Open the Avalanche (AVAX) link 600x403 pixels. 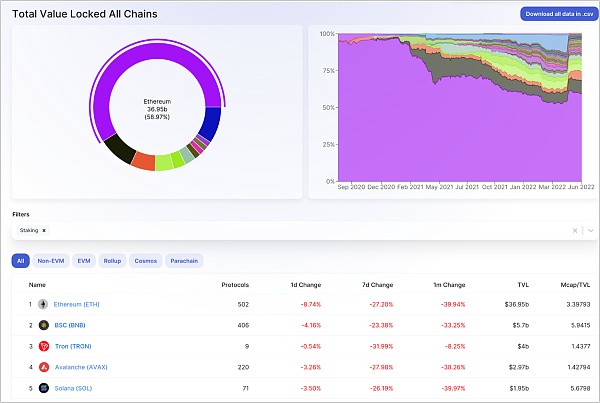pyautogui.click(x=81, y=367)
